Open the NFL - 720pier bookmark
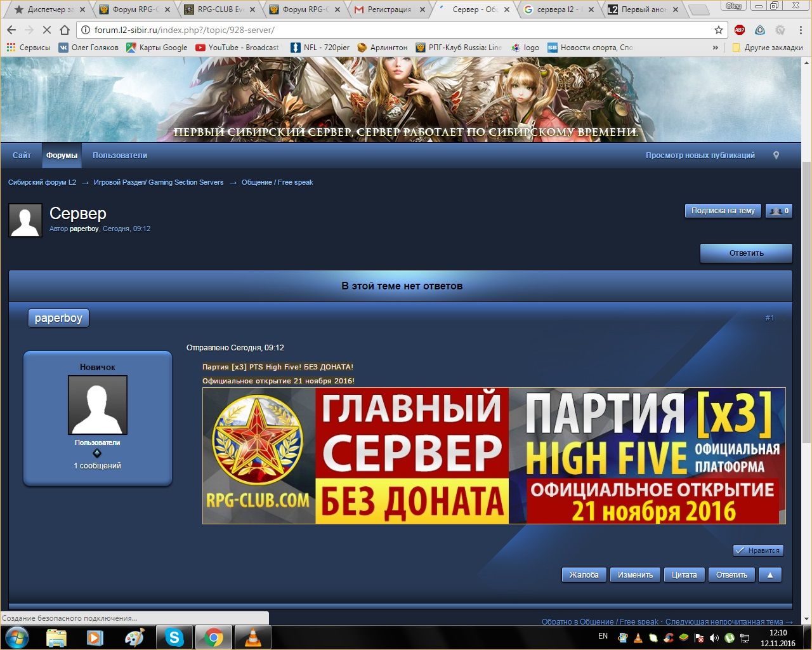This screenshot has width=812, height=650. pyautogui.click(x=320, y=48)
